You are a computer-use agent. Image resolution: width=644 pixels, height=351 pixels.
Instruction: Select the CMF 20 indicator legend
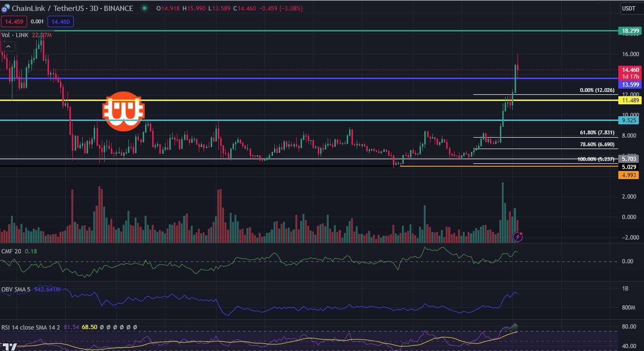11,251
